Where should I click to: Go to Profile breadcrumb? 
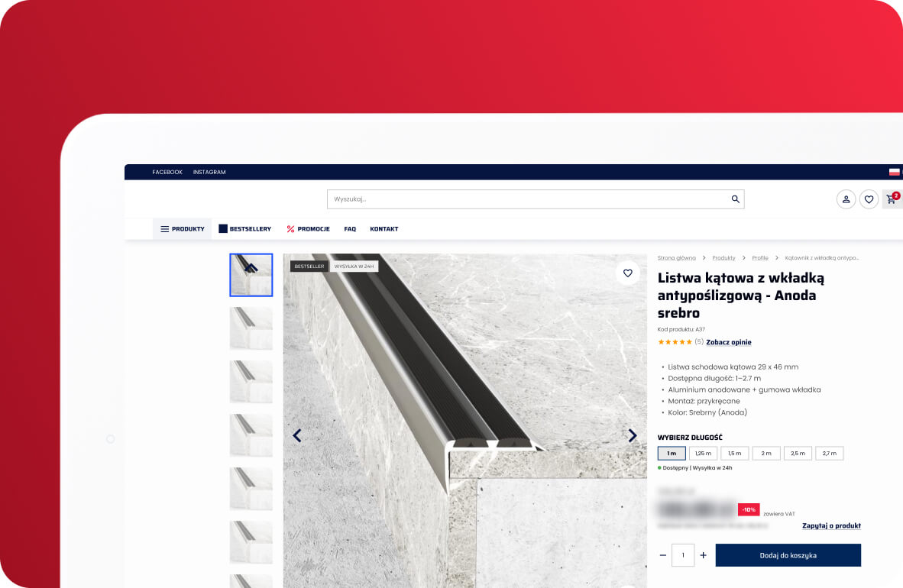760,258
